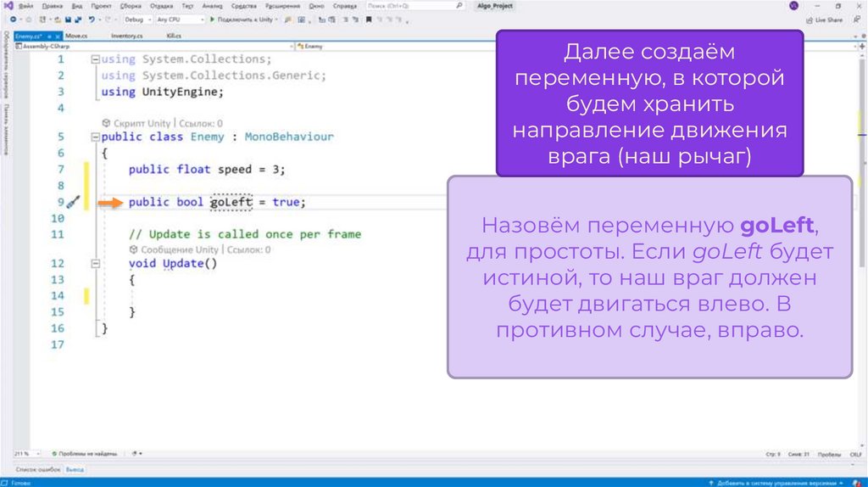Switch to the Kill.cs tab
The image size is (868, 487).
[x=174, y=36]
